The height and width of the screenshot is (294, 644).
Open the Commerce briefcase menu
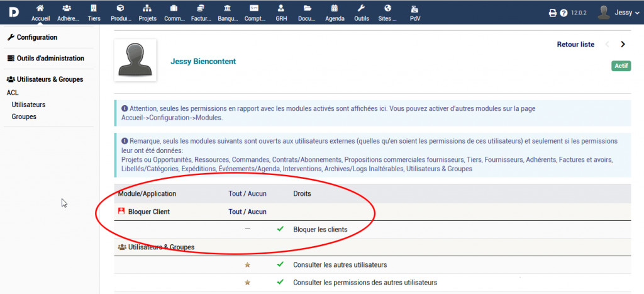[174, 13]
